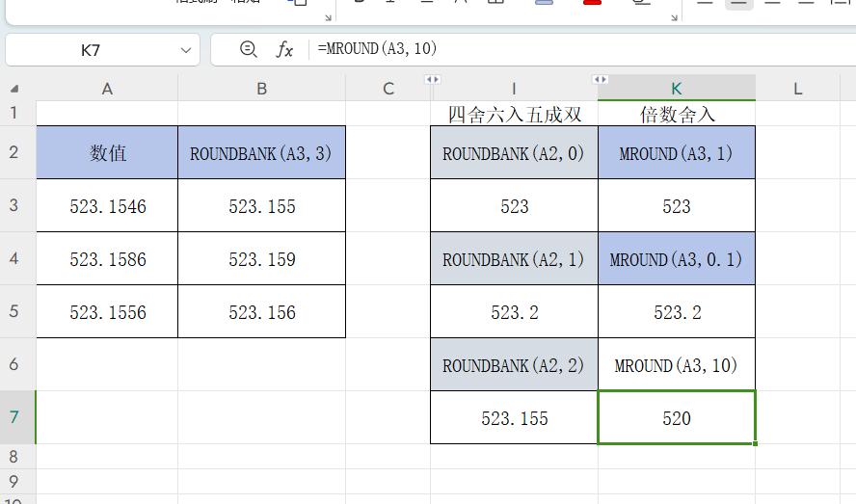Click the cell labeled 数值
Viewport: 856px width, 504px height.
107,152
